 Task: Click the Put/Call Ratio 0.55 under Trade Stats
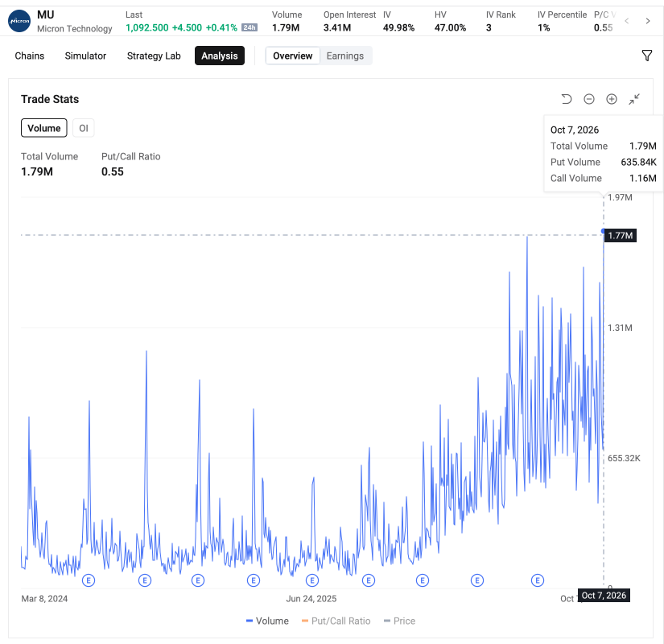tap(113, 171)
